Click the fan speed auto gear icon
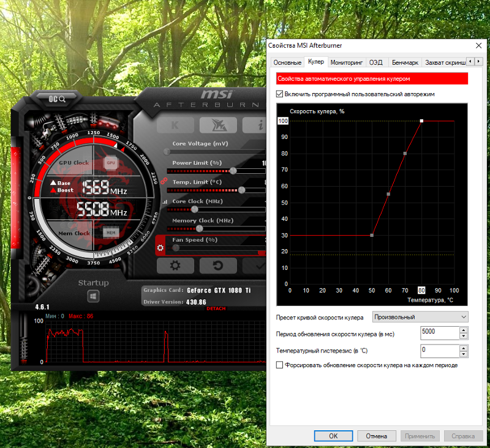Image resolution: width=490 pixels, height=448 pixels. pos(160,248)
